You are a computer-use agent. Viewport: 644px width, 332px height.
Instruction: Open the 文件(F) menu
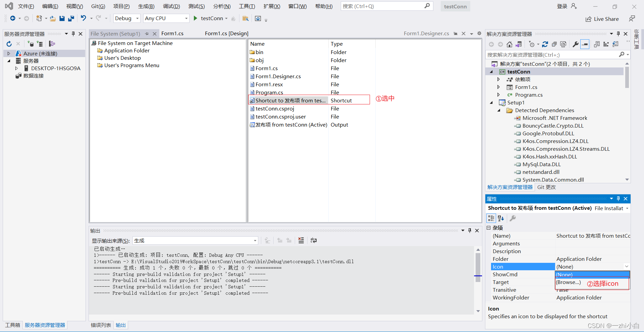[26, 6]
